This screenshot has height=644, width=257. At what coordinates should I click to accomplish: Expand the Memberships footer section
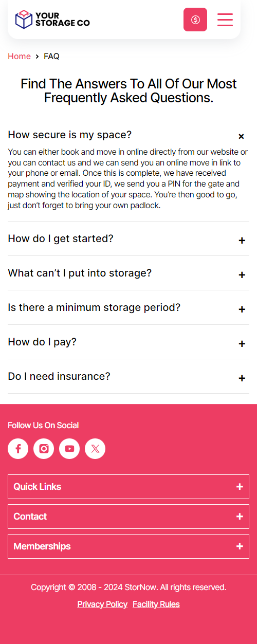pos(128,546)
